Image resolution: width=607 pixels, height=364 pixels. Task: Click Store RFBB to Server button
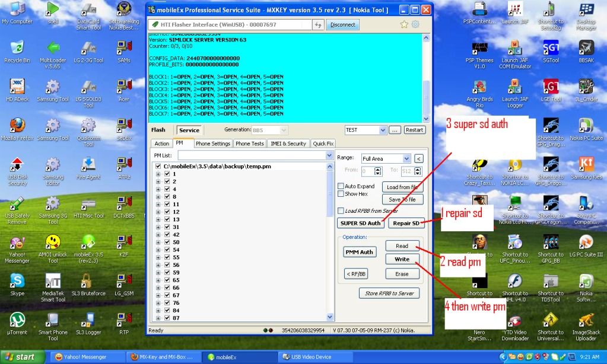coord(389,293)
